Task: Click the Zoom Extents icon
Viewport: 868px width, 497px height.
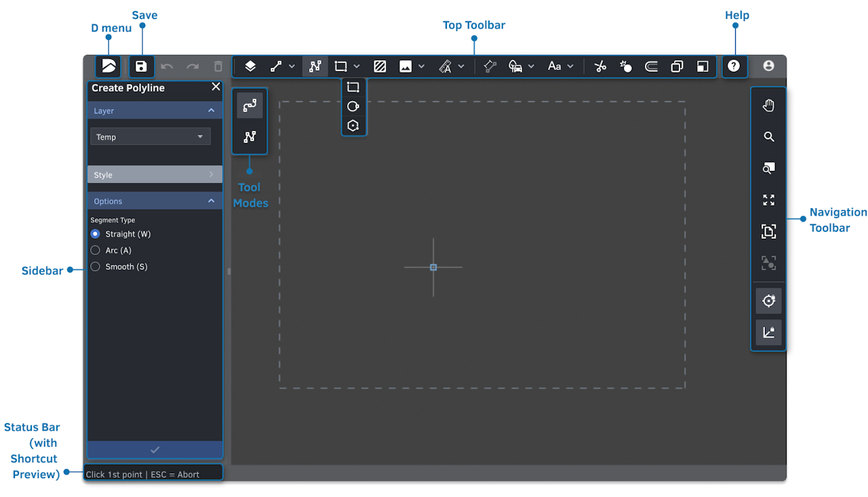Action: point(768,200)
